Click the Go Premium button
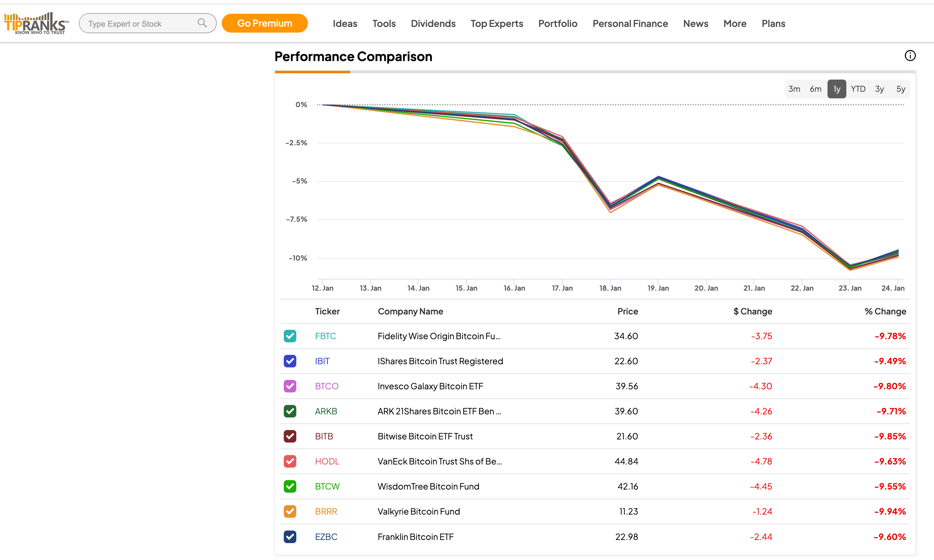 pos(265,23)
